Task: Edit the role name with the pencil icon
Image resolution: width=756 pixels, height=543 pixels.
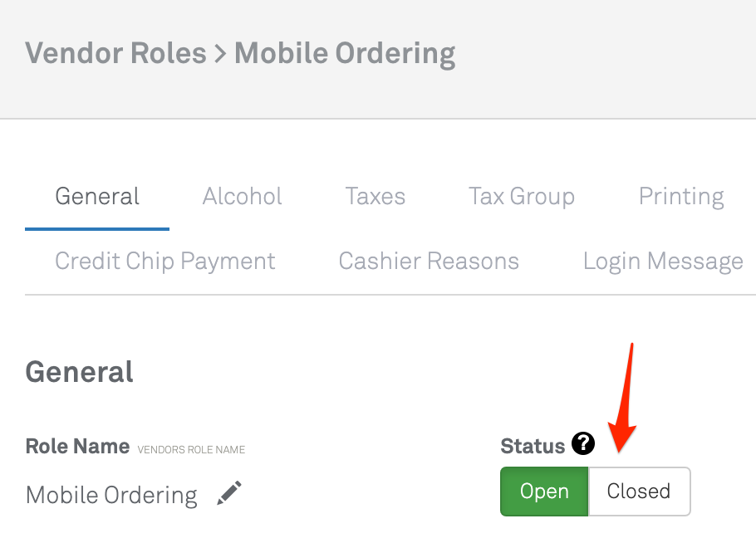Action: click(x=229, y=494)
